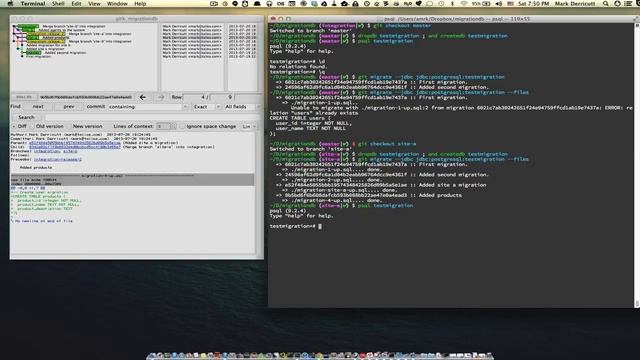Open the 'containing:' find-type dropdown
This screenshot has height=360, width=640.
pos(148,107)
